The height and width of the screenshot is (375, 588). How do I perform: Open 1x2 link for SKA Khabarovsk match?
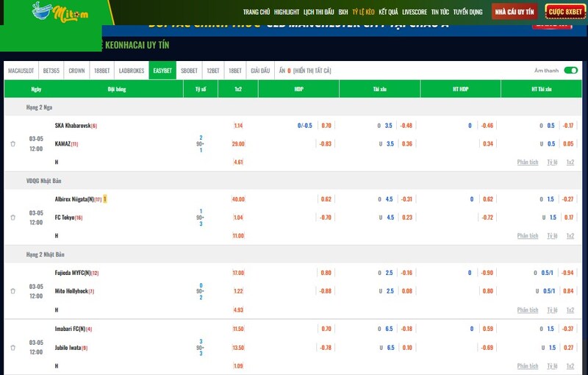570,162
